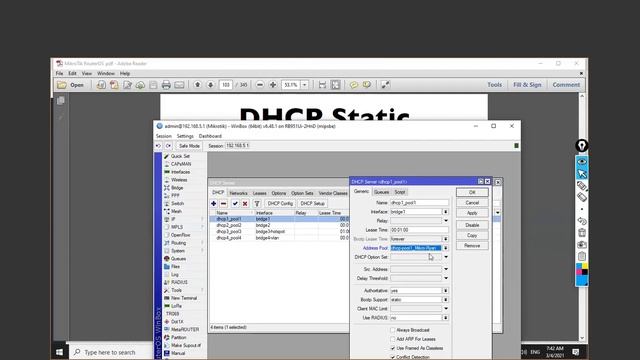The width and height of the screenshot is (640, 360).
Task: Click OK in the DHCP Server dialog
Action: pyautogui.click(x=472, y=192)
